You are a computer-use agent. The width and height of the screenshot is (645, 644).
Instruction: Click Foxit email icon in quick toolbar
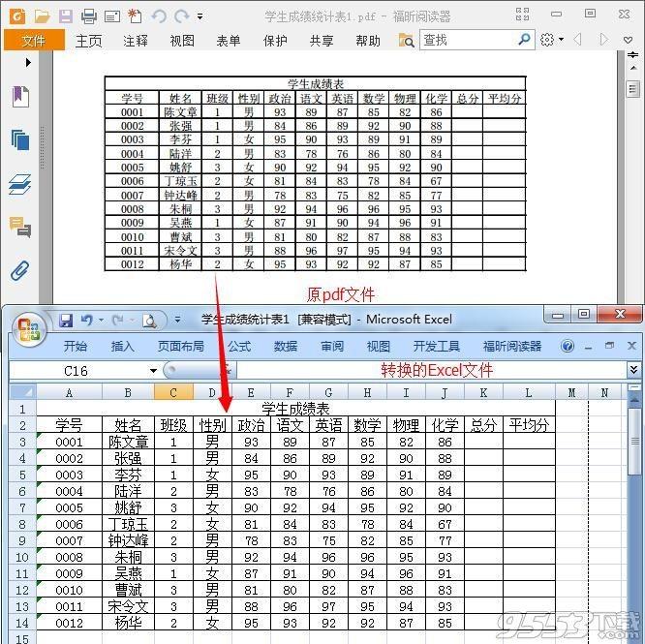112,16
